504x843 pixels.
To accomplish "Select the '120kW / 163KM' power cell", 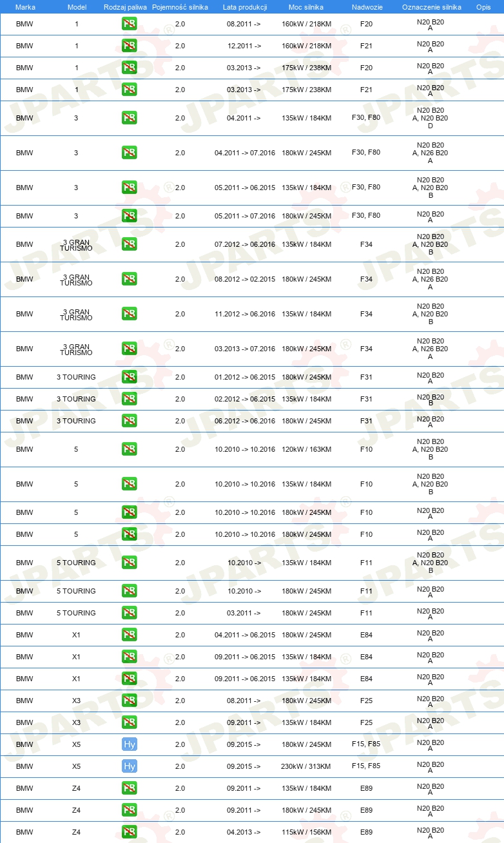I will [x=307, y=449].
